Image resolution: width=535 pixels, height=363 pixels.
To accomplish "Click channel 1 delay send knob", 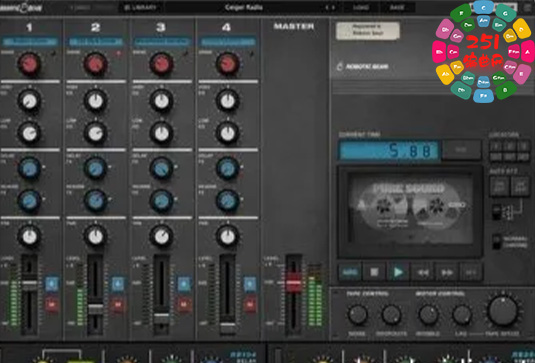I will [29, 168].
